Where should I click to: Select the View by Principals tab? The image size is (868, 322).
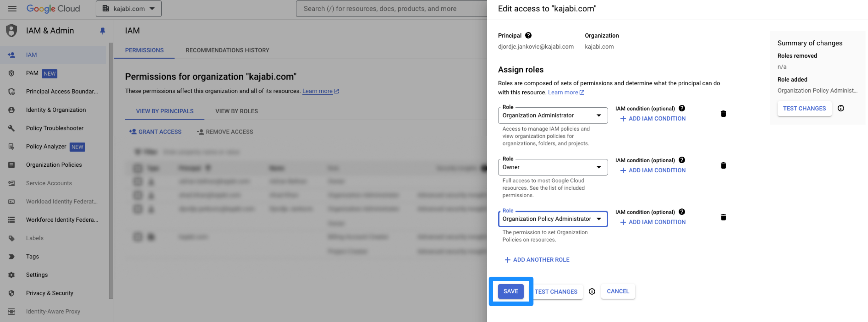(164, 111)
